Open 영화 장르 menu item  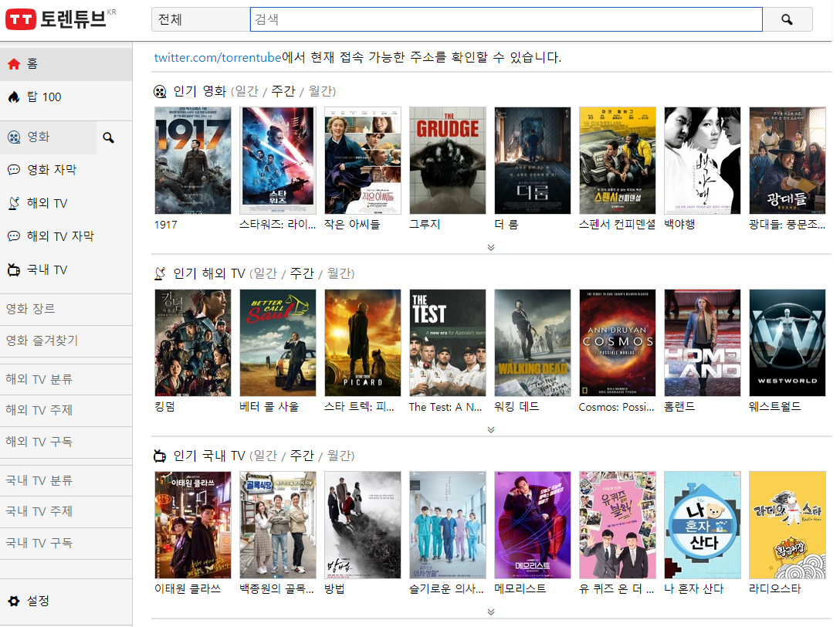66,309
